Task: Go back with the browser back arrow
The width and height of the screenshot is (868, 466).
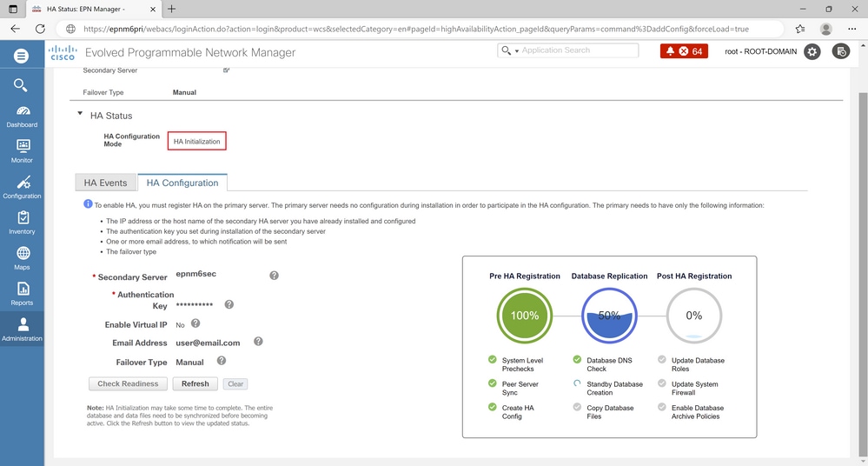Action: (16, 29)
